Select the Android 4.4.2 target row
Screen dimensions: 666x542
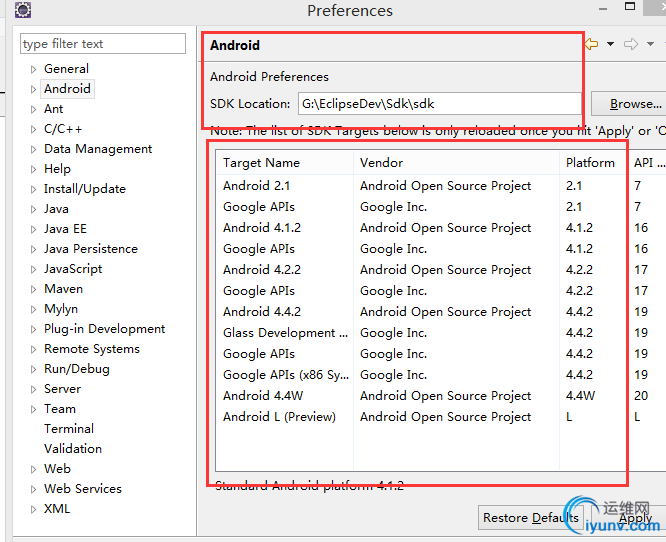click(x=441, y=312)
